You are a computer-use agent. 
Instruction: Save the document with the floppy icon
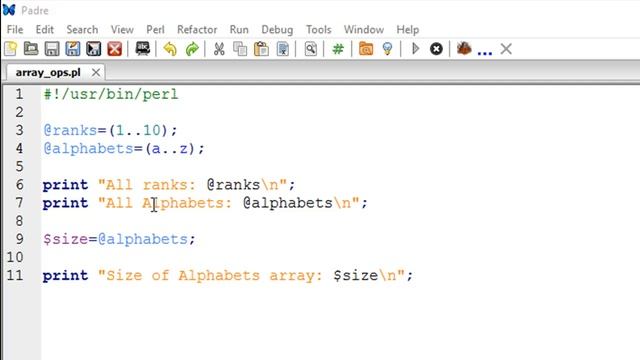point(52,49)
